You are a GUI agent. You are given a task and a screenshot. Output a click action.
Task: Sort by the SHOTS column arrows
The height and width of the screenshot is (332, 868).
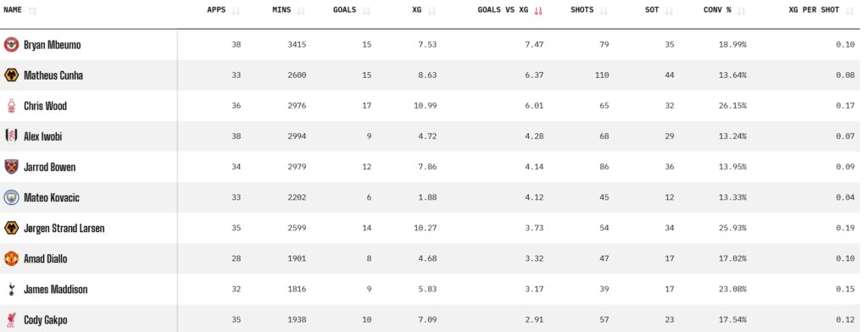click(x=604, y=10)
